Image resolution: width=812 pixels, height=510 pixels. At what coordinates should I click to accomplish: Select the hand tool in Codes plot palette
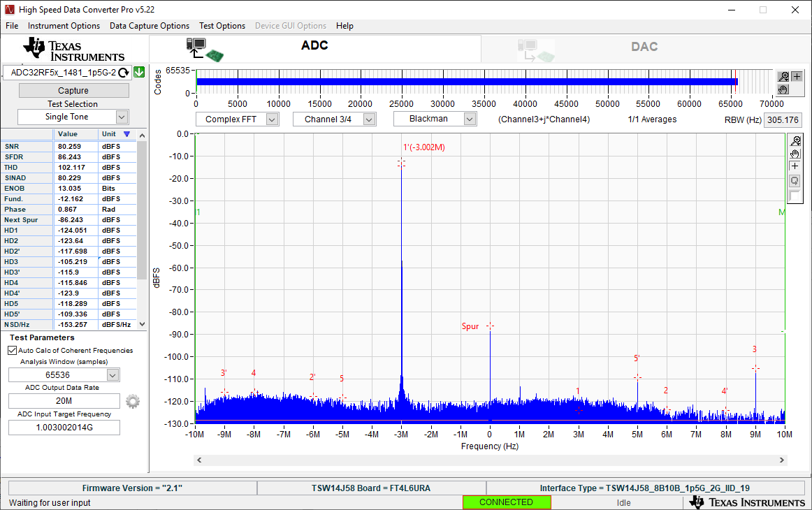pyautogui.click(x=784, y=89)
